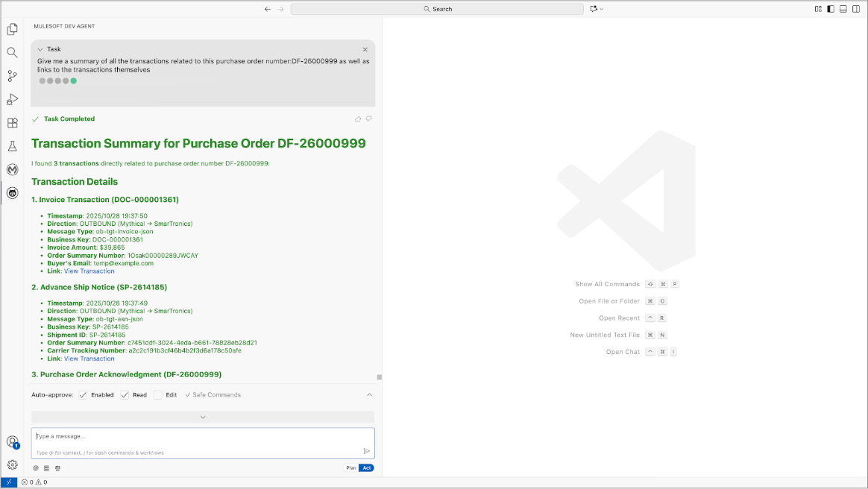The height and width of the screenshot is (489, 868).
Task: Open the Run and Debug view
Action: [x=12, y=99]
